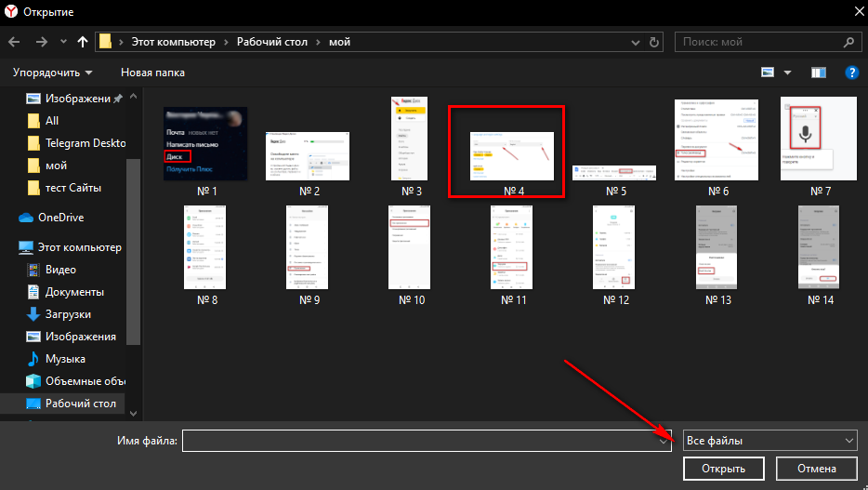Viewport: 868px width, 490px height.
Task: Open the view options dropdown arrow
Action: click(x=788, y=73)
